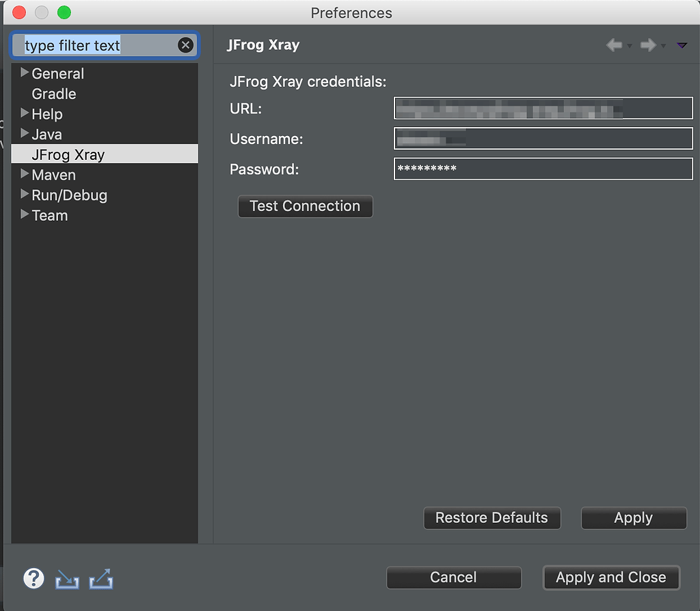This screenshot has width=700, height=611.
Task: Clear the filter text with X icon
Action: click(185, 46)
